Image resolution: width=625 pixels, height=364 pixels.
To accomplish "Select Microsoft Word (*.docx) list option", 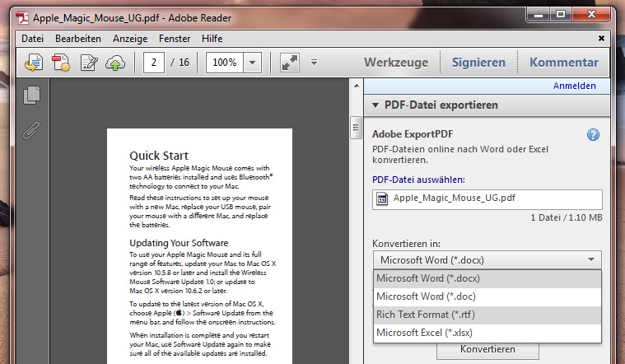I will tap(487, 278).
